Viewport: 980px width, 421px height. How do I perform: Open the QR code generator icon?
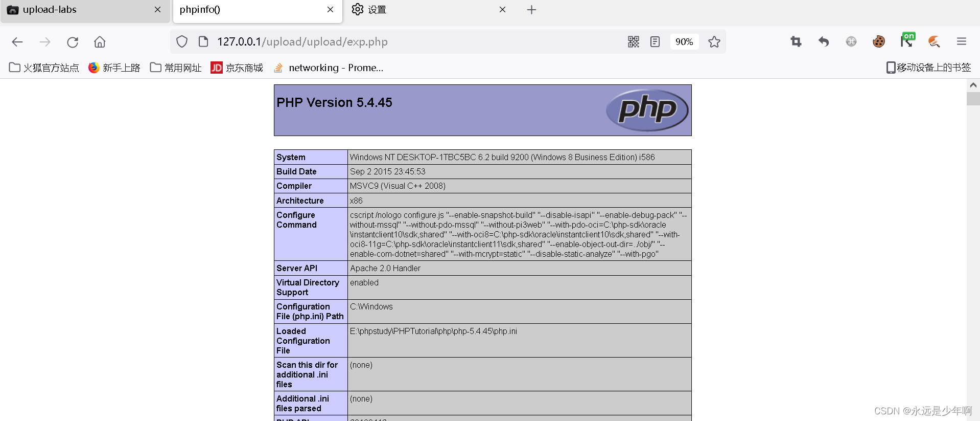pos(634,42)
